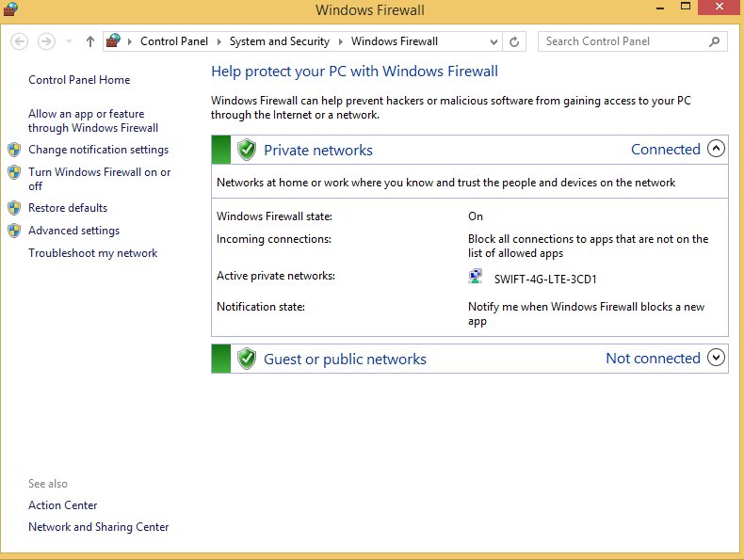Click the Windows Firewall state label
Image resolution: width=744 pixels, height=560 pixels.
(x=274, y=216)
